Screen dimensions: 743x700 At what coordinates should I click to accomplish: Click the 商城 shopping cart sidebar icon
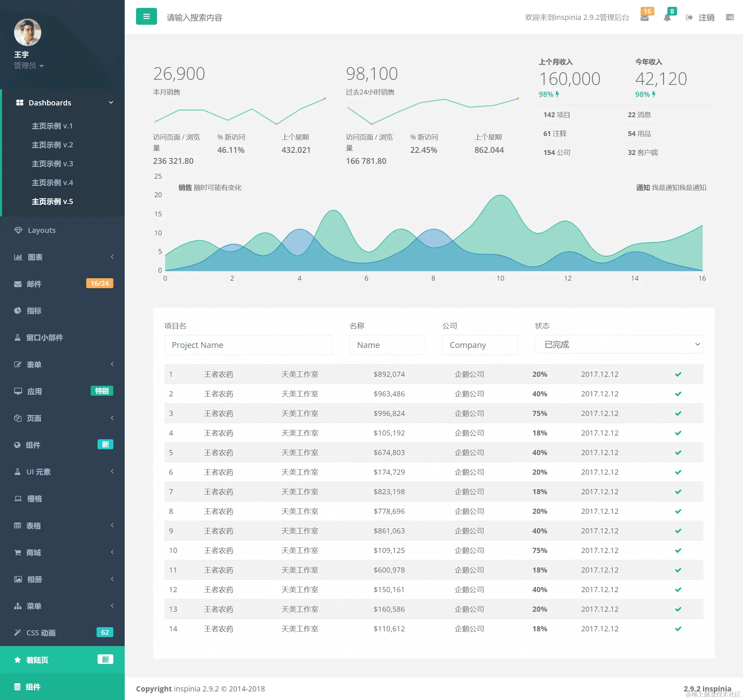(18, 552)
